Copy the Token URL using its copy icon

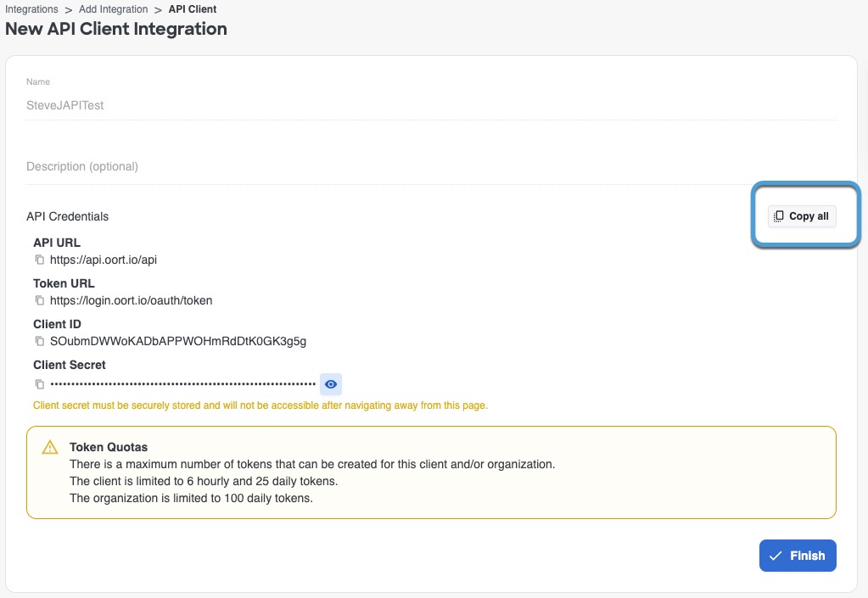(39, 300)
